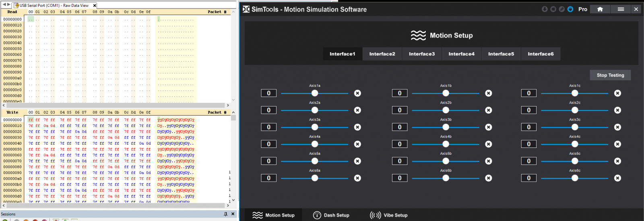Click the next tab arrow in serial monitor
Viewport: 644px width, 221px height.
click(8, 5)
